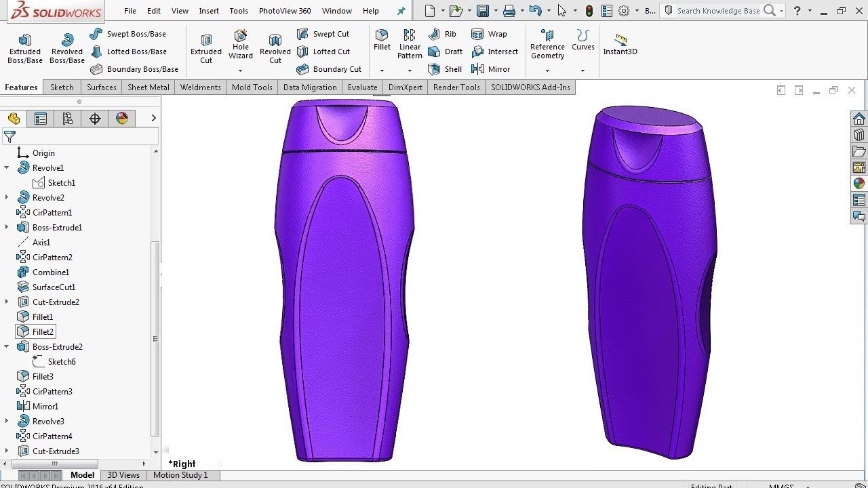Choose the Lofted Cut tool
The height and width of the screenshot is (488, 868).
[323, 52]
